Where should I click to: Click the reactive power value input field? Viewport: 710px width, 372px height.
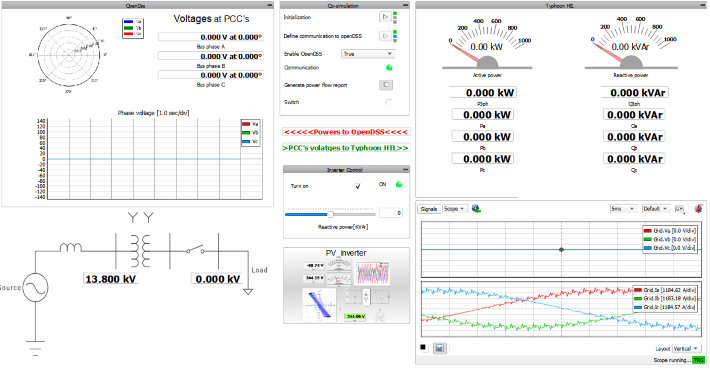[391, 213]
